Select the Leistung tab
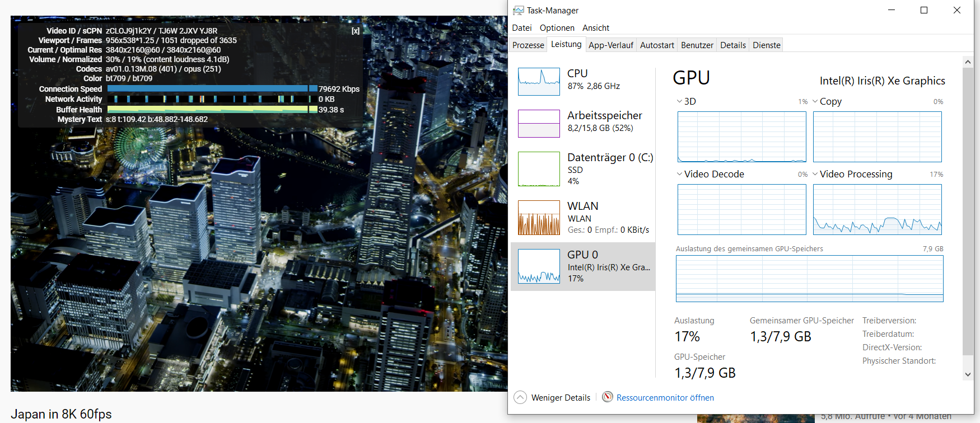 point(566,44)
